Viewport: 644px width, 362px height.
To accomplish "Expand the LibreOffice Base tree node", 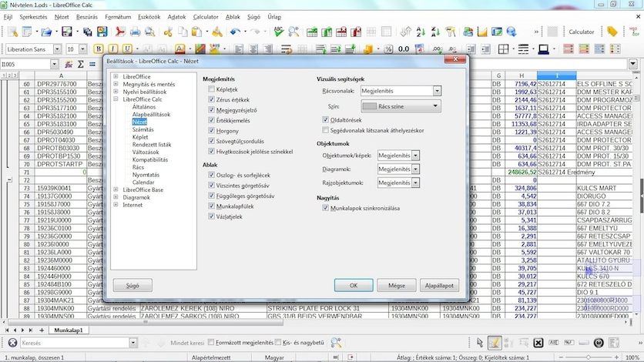I will pyautogui.click(x=116, y=189).
